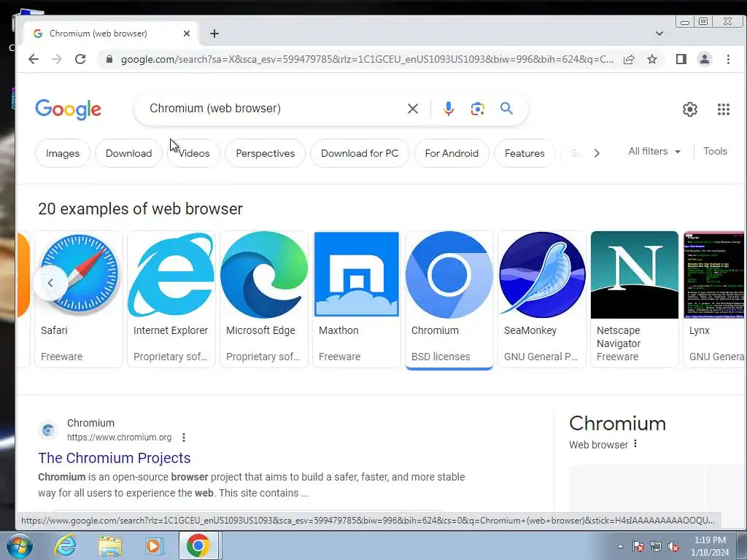Select the Maxthon browser card
The width and height of the screenshot is (747, 560).
click(356, 299)
